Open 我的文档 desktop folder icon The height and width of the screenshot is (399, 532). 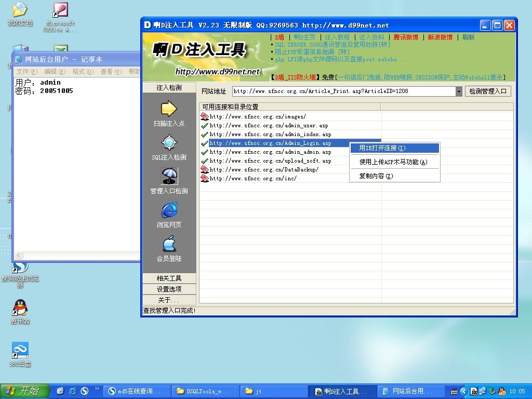[x=20, y=14]
